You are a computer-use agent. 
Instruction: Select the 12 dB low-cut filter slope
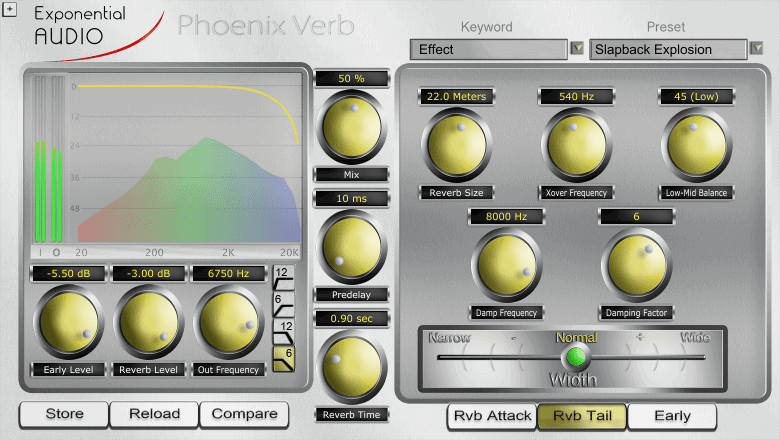284,278
